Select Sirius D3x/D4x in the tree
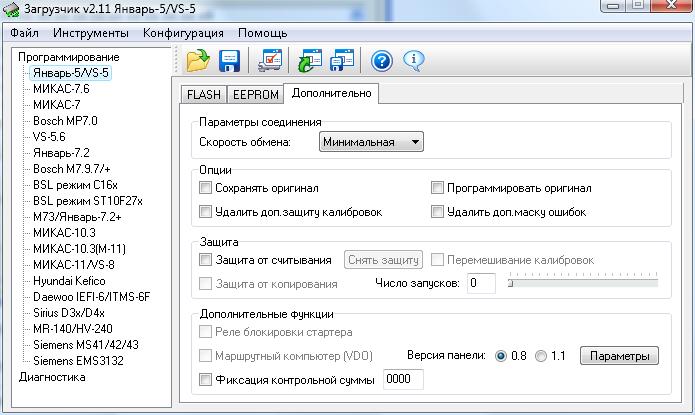 coord(69,313)
